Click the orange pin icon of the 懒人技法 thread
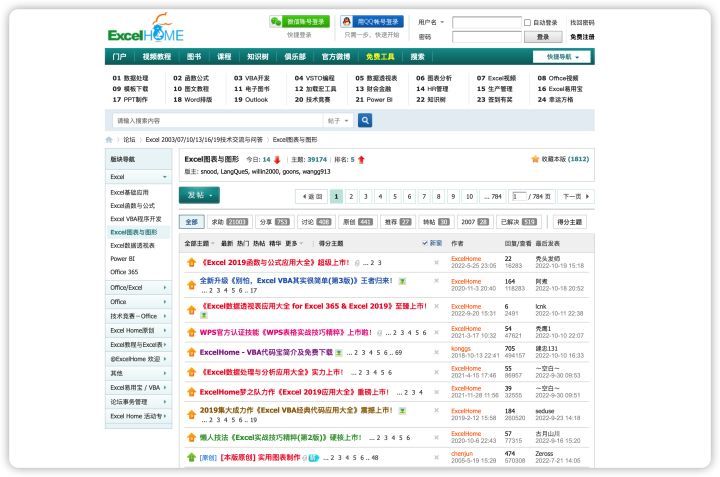This screenshot has width=720, height=477. point(191,438)
